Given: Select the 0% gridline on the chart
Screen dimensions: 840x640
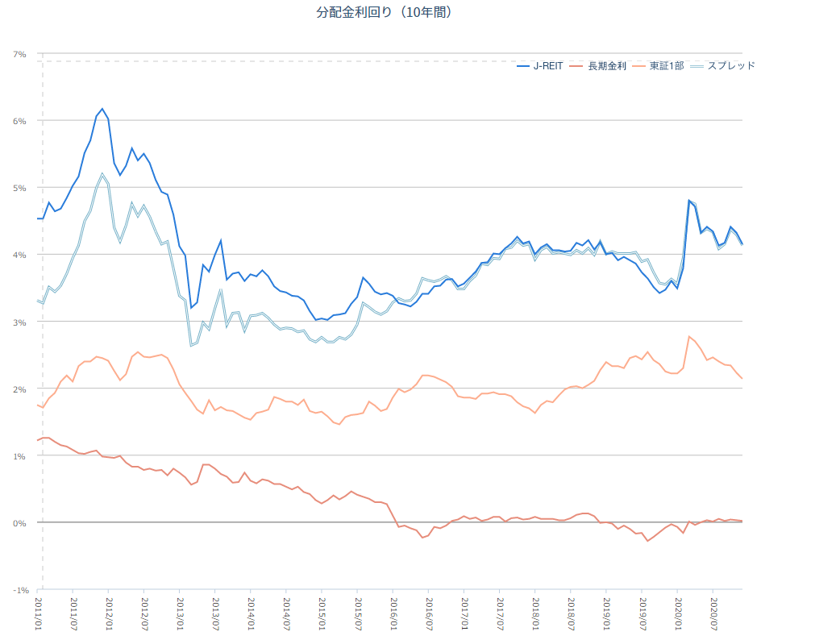Looking at the screenshot, I should click(x=403, y=521).
